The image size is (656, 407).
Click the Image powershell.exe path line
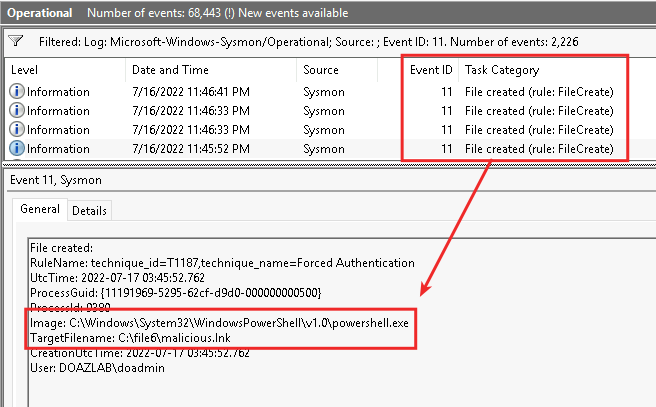pyautogui.click(x=219, y=325)
